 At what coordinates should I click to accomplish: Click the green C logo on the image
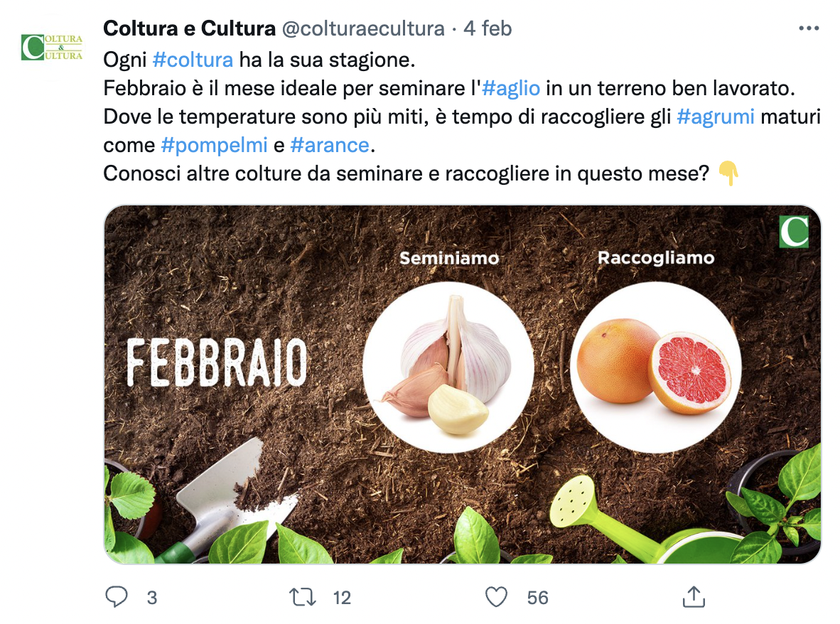pyautogui.click(x=794, y=232)
